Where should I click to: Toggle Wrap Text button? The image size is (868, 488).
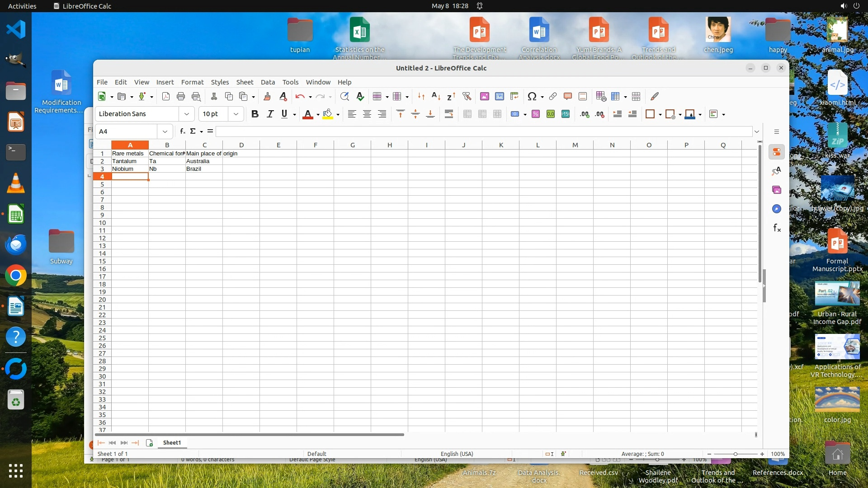448,114
